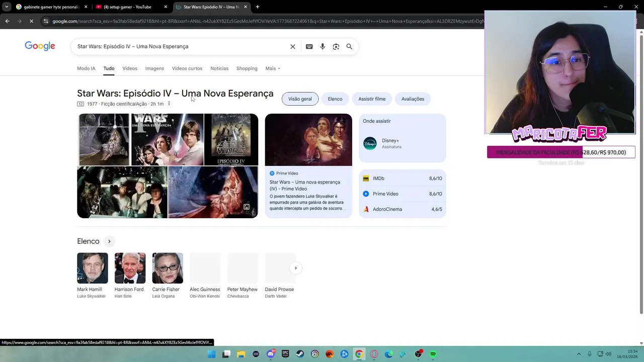Open search by image camera icon

(x=336, y=46)
